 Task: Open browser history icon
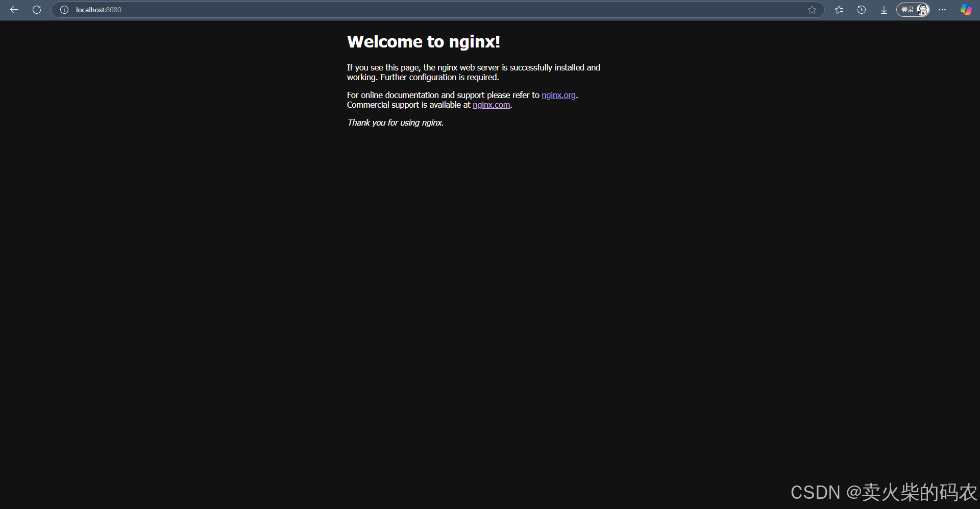(862, 10)
